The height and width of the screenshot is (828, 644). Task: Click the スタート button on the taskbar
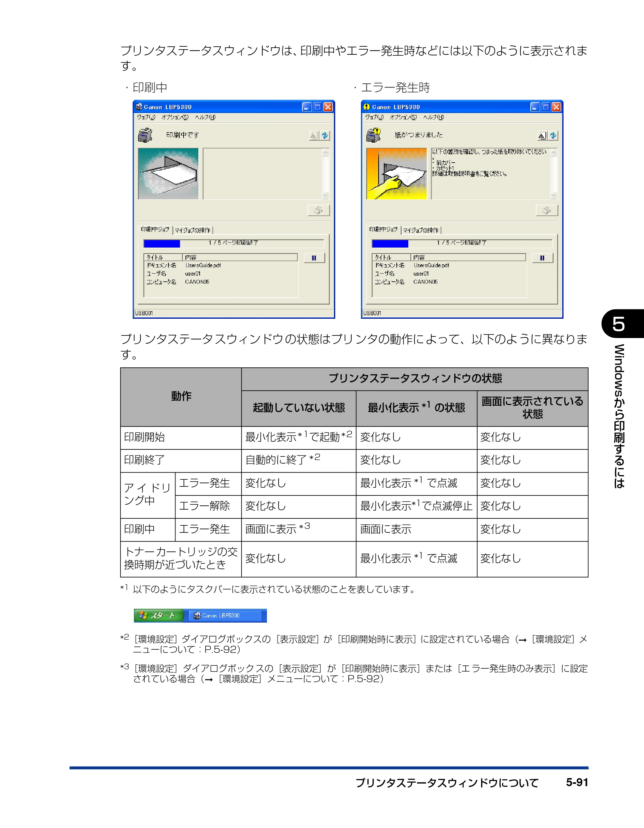[x=159, y=615]
